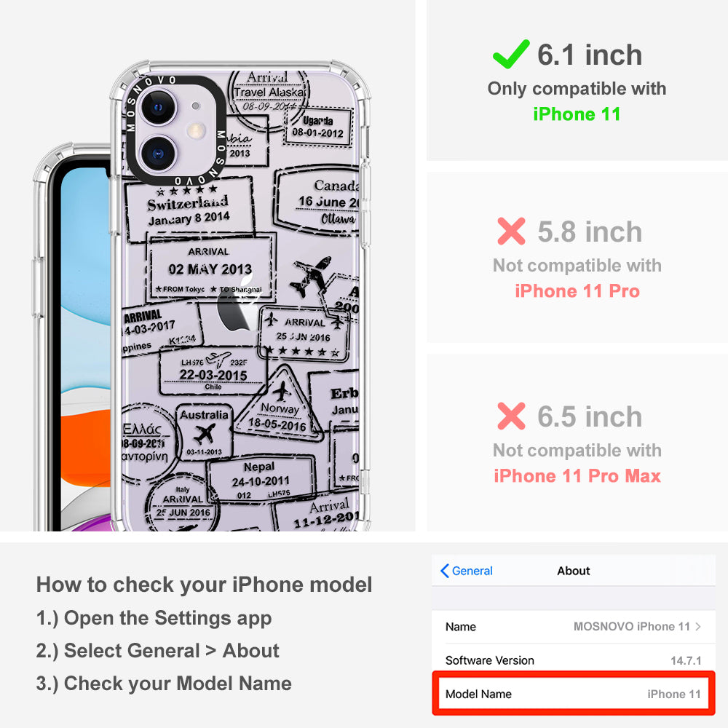
Task: Click the red iPhone 11 Pro Max text
Action: (577, 476)
